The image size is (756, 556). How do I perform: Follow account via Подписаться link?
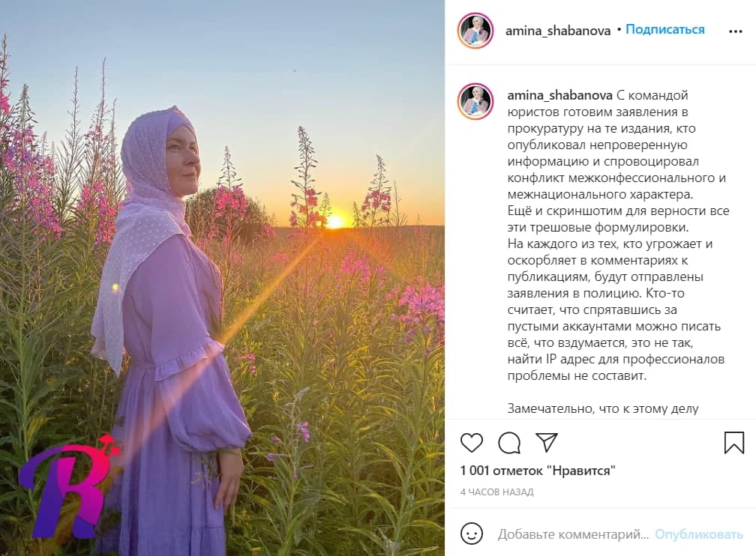(x=664, y=29)
